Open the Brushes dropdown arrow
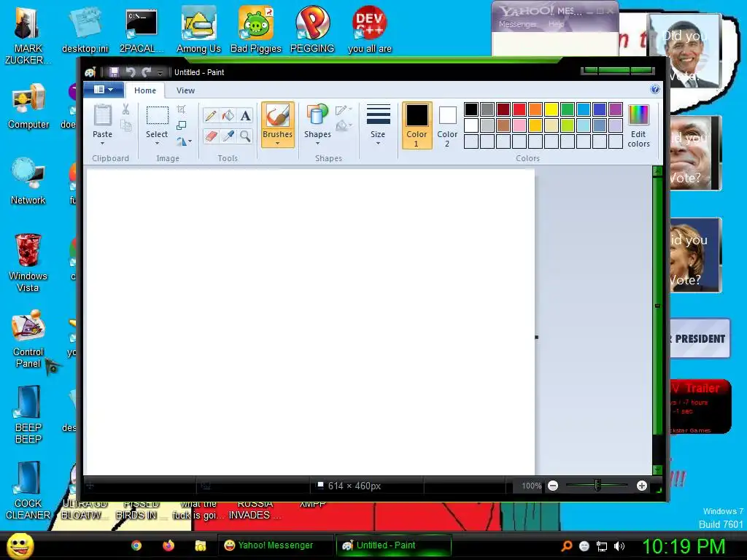This screenshot has height=560, width=747. click(277, 144)
